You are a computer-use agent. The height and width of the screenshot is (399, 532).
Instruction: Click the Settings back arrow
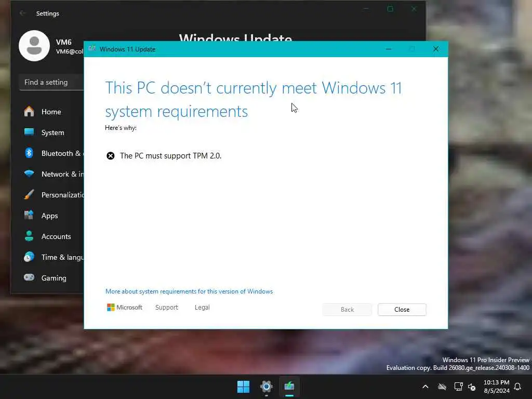23,13
